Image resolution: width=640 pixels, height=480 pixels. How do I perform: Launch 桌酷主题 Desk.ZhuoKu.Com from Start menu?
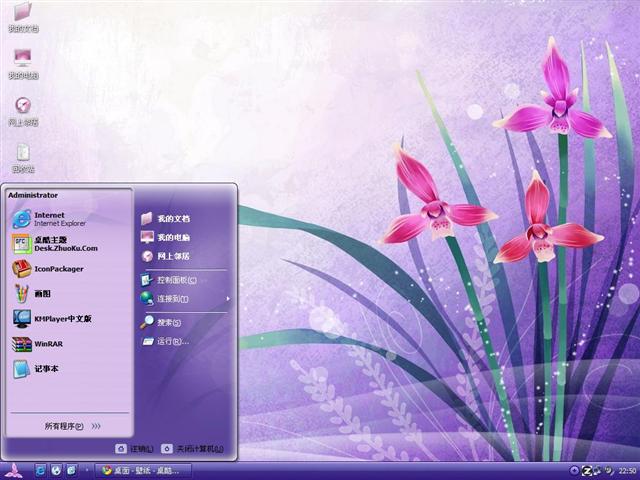click(69, 244)
